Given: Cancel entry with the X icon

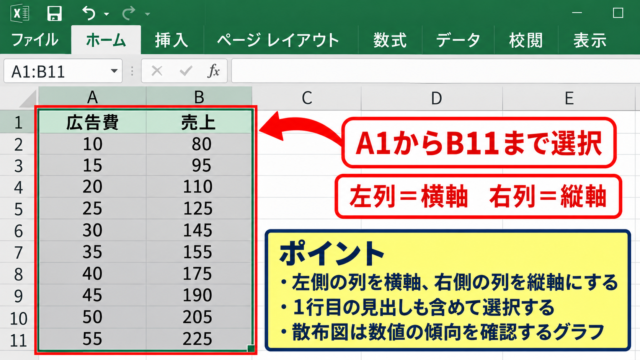Looking at the screenshot, I should click(x=157, y=71).
